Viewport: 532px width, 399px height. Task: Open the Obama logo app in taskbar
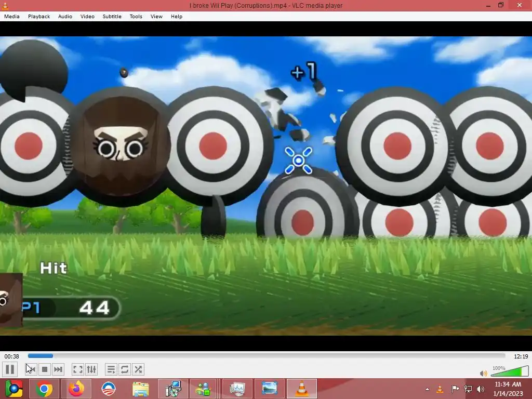click(109, 389)
